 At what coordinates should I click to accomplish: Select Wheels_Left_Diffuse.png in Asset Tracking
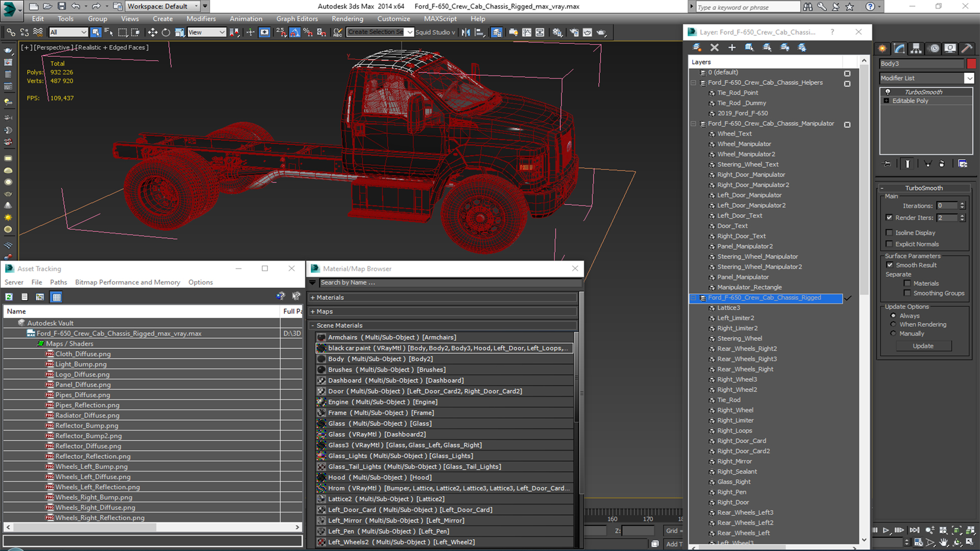coord(93,477)
